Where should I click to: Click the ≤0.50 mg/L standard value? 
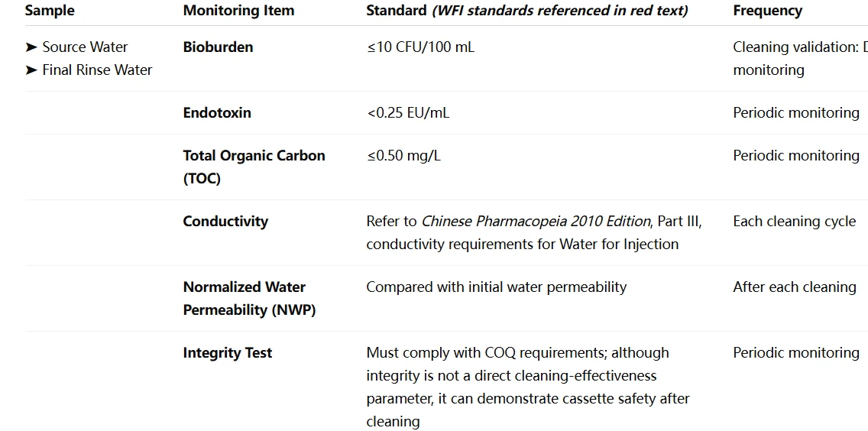403,156
